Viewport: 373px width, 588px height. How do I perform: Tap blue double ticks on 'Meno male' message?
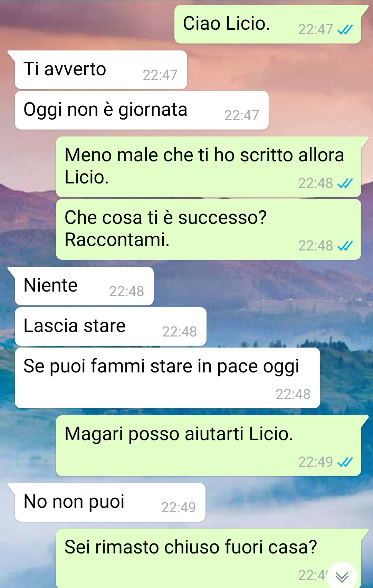[345, 183]
